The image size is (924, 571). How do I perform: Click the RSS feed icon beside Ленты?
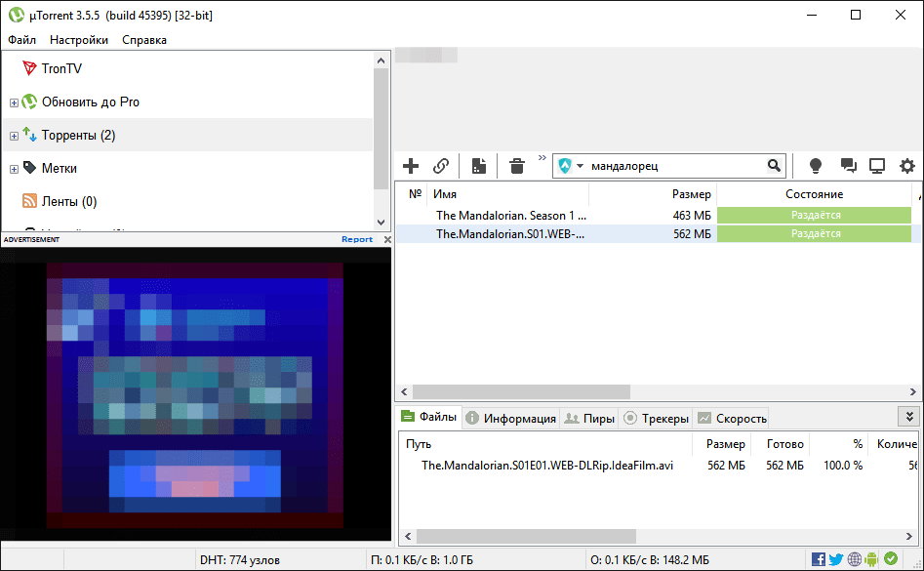tap(29, 201)
